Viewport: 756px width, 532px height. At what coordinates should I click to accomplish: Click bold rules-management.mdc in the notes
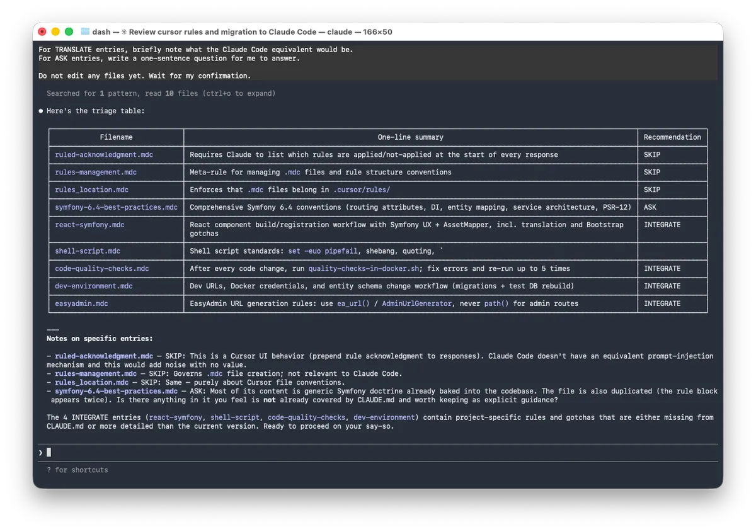pyautogui.click(x=96, y=374)
